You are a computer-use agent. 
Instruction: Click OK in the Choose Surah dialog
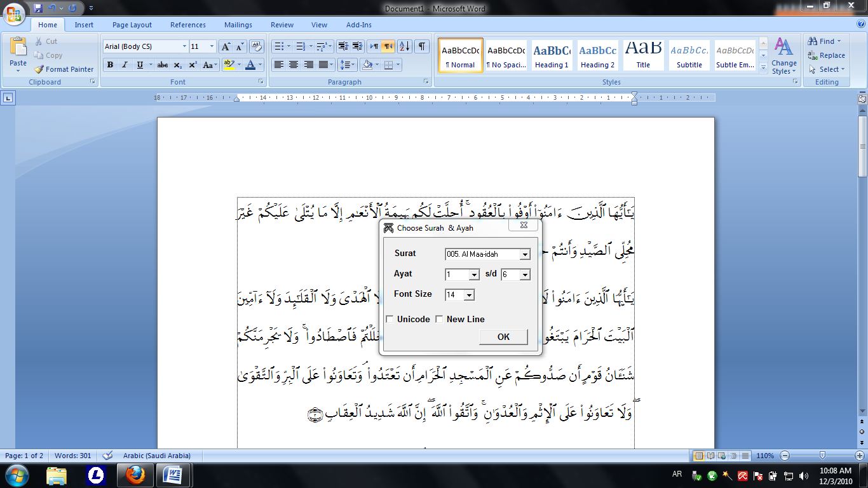(503, 337)
